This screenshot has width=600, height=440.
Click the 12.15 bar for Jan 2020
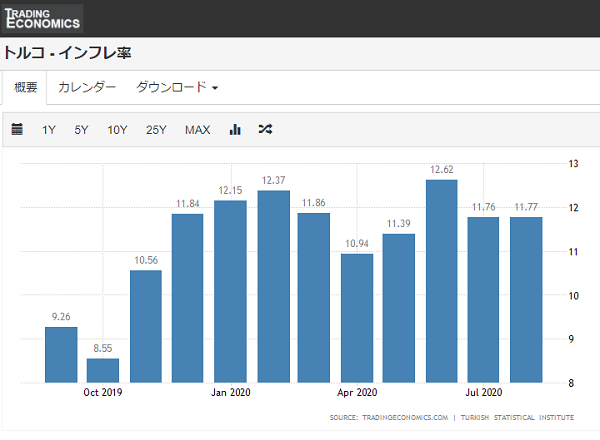[x=230, y=292]
